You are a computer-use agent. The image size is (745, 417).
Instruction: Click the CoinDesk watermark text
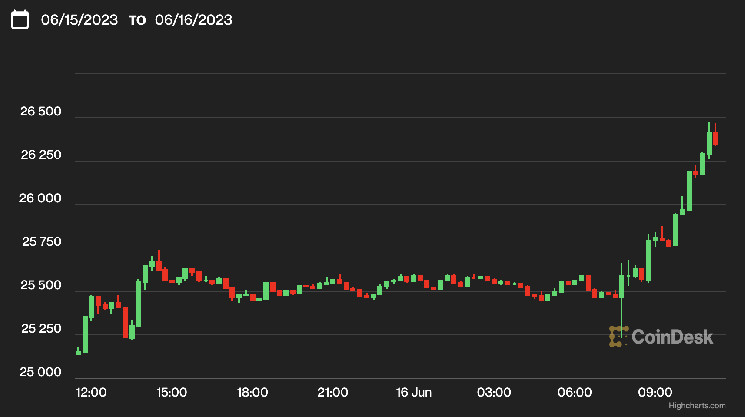(672, 337)
